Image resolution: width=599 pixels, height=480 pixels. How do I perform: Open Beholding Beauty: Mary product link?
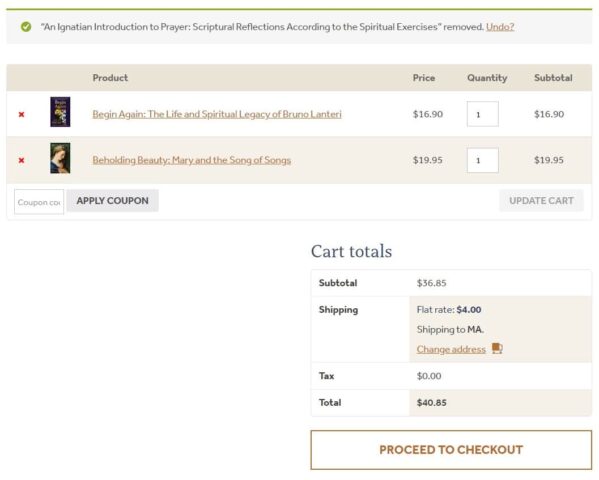pyautogui.click(x=192, y=160)
